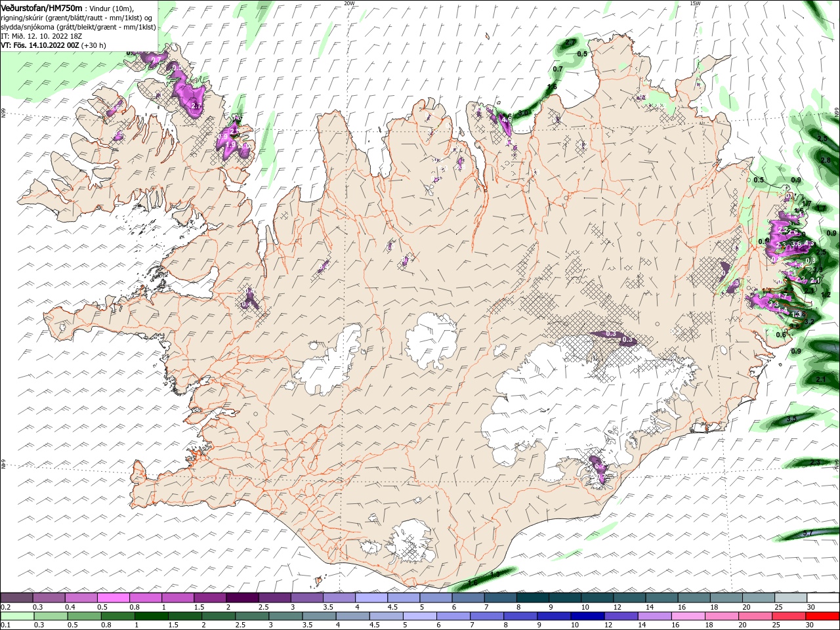Click the '2.3' value in the southeast sea
840x630 pixels.
pyautogui.click(x=815, y=463)
